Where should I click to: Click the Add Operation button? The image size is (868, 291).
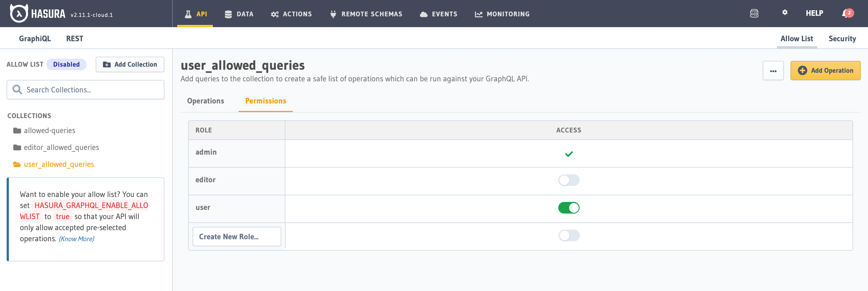[826, 70]
